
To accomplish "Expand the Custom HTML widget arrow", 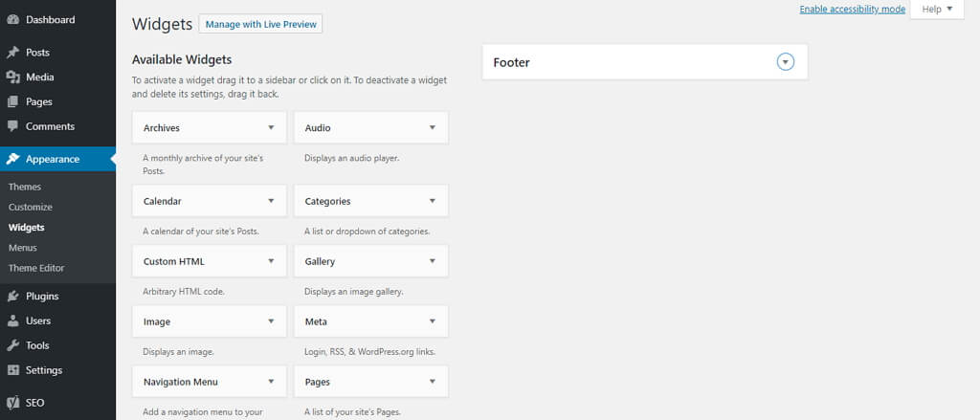I will [x=271, y=261].
